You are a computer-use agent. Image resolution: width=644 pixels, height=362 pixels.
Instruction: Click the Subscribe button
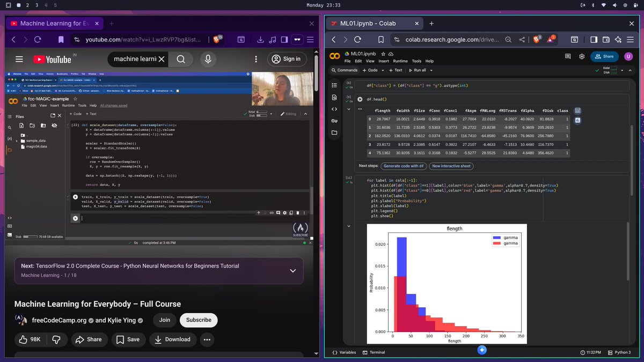[x=199, y=320]
